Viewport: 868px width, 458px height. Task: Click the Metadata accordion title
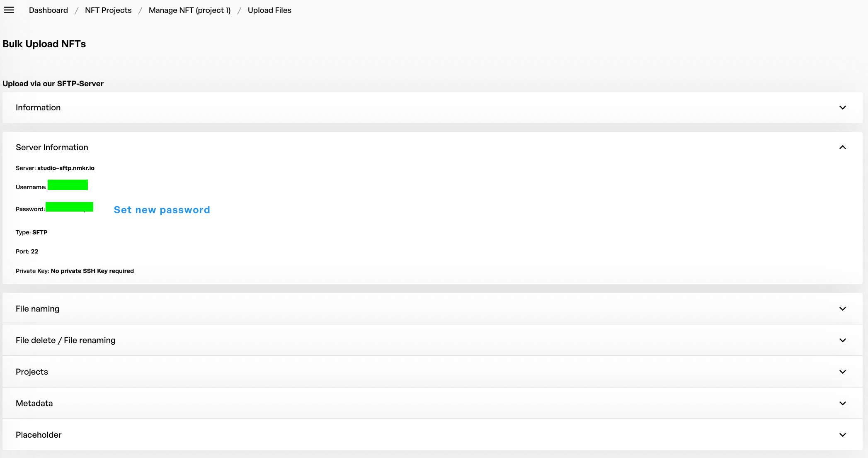click(34, 403)
